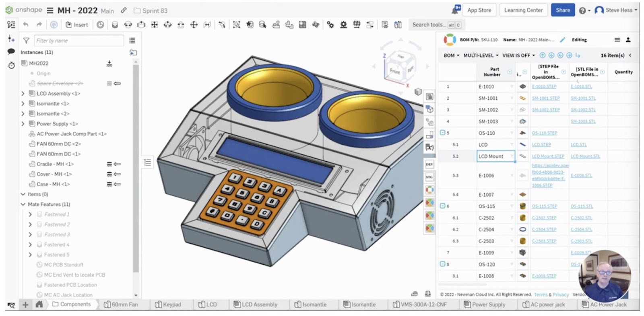Open the filter funnel icon
Image resolution: width=644 pixels, height=316 pixels.
click(x=26, y=41)
